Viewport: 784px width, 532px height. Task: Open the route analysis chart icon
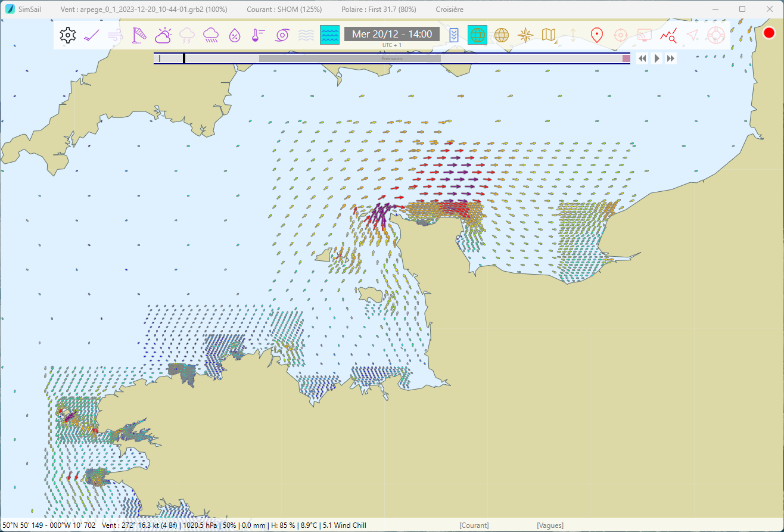668,35
